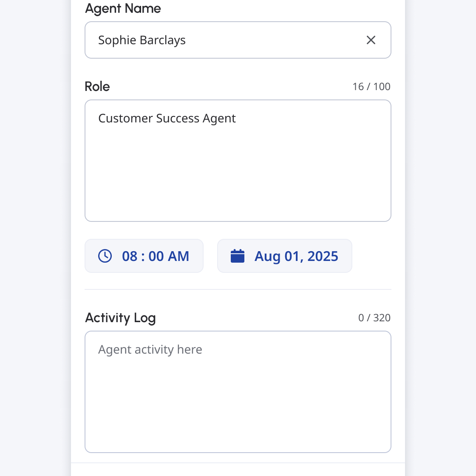Click the Role field label

click(97, 86)
